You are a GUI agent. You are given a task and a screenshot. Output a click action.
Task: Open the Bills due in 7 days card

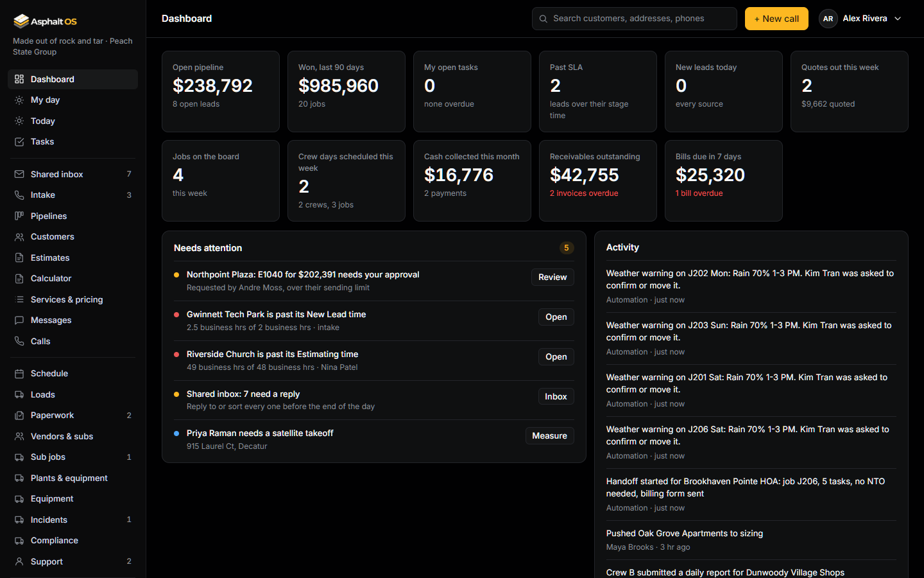pyautogui.click(x=724, y=181)
